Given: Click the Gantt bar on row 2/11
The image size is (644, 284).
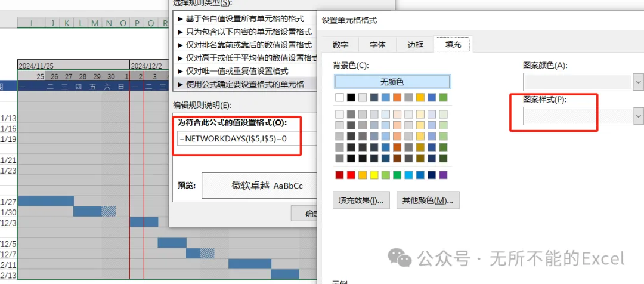Looking at the screenshot, I should tap(250, 264).
